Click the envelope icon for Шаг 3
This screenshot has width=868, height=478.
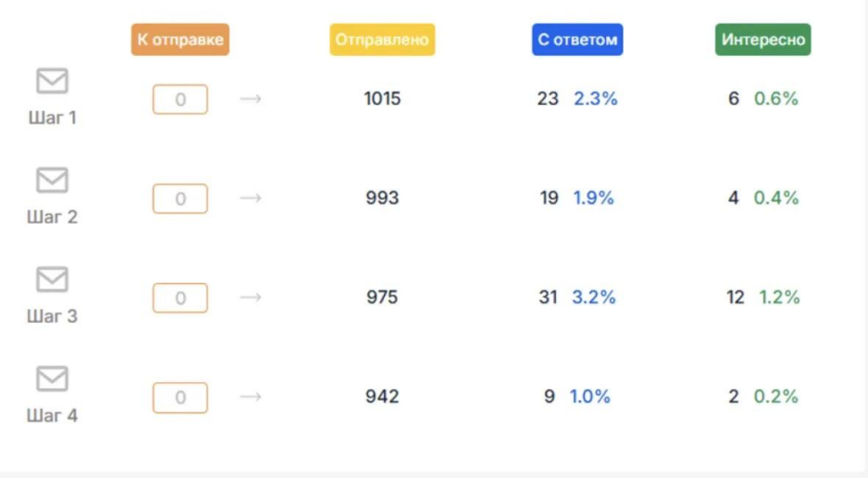click(52, 280)
